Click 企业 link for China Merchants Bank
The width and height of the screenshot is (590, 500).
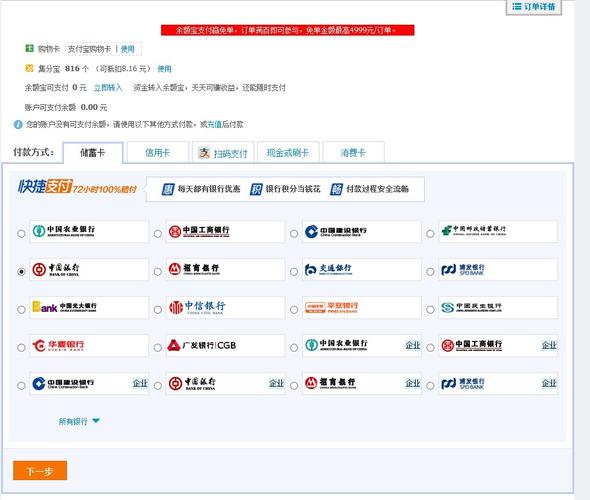(x=412, y=383)
